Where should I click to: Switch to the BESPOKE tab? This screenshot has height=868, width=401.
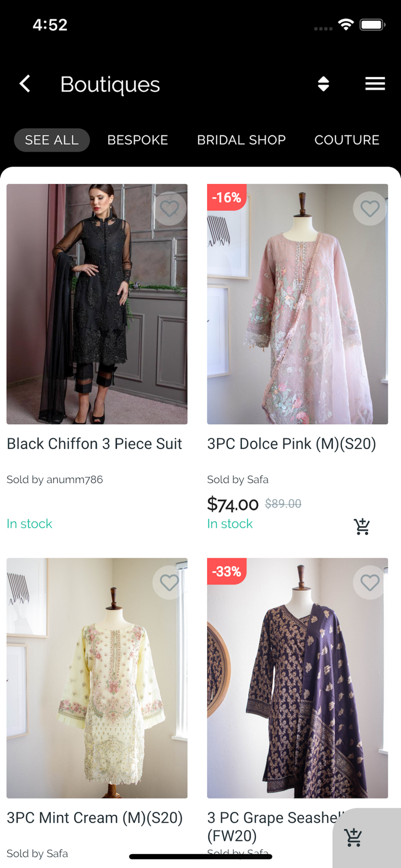pyautogui.click(x=138, y=140)
